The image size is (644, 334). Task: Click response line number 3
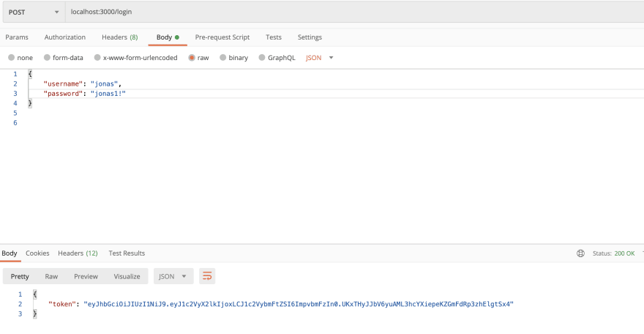click(x=20, y=314)
